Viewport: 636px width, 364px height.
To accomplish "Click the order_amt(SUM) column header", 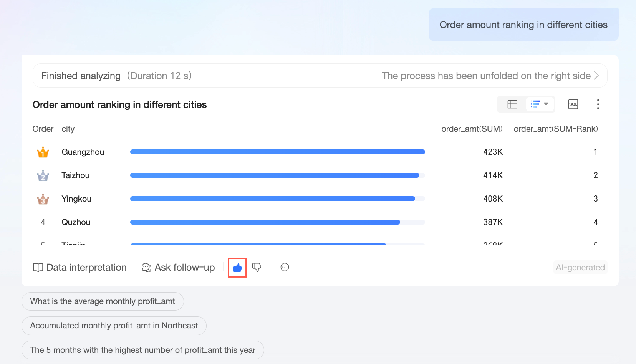I will [472, 129].
